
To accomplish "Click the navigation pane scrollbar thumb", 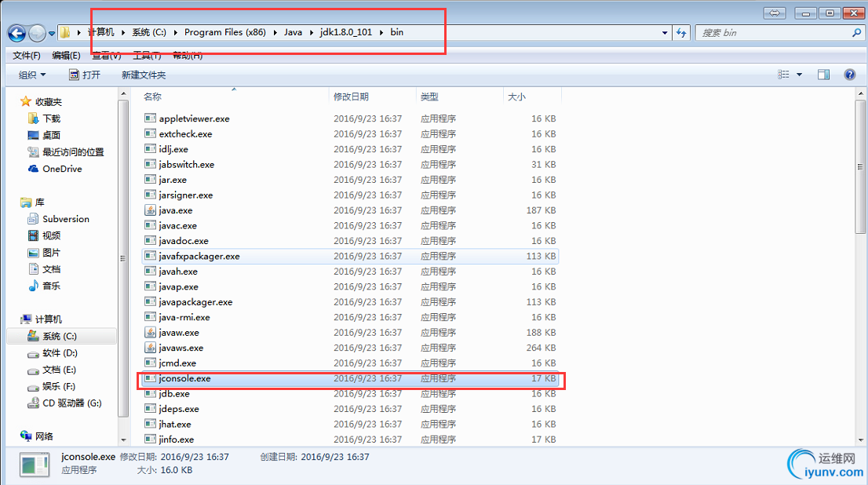I will pyautogui.click(x=123, y=258).
